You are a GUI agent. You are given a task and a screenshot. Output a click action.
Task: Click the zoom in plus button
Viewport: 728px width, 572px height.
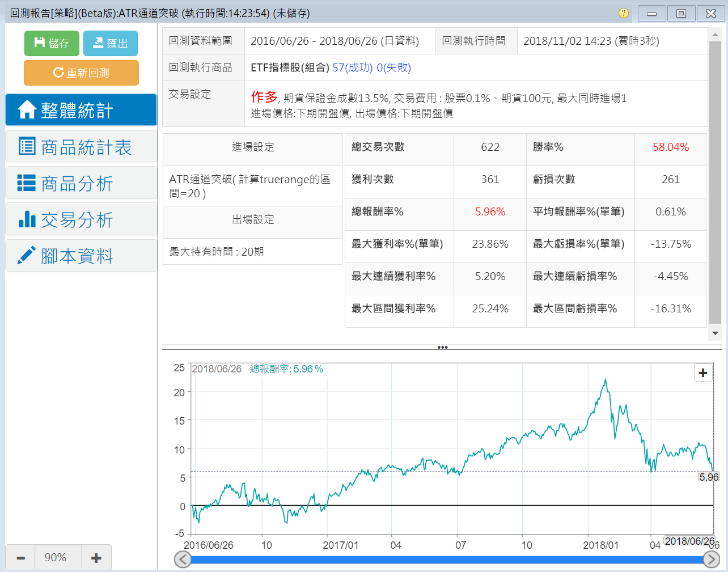tap(96, 558)
